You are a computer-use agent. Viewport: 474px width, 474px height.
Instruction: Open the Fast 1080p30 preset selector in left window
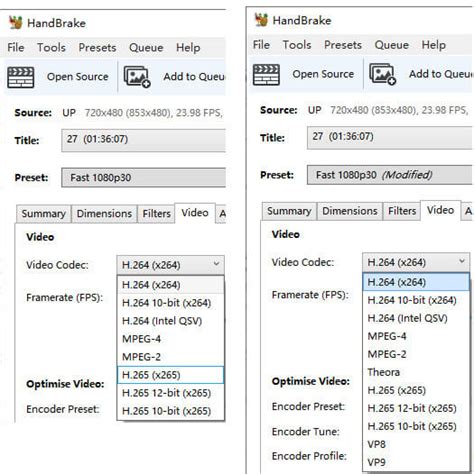143,177
